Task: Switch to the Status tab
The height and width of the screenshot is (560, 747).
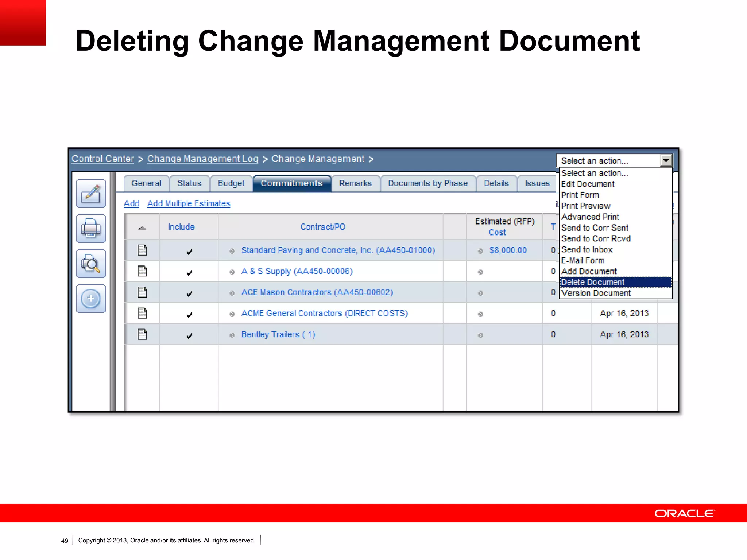Action: point(189,183)
